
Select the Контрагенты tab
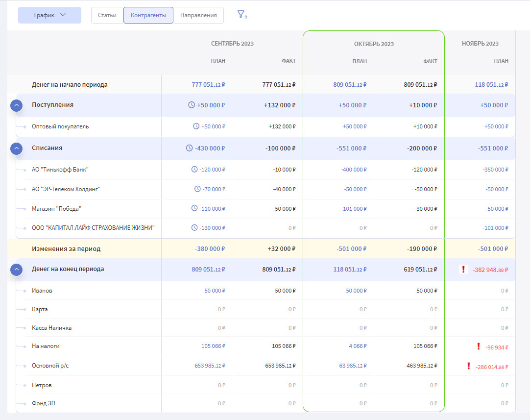(148, 15)
